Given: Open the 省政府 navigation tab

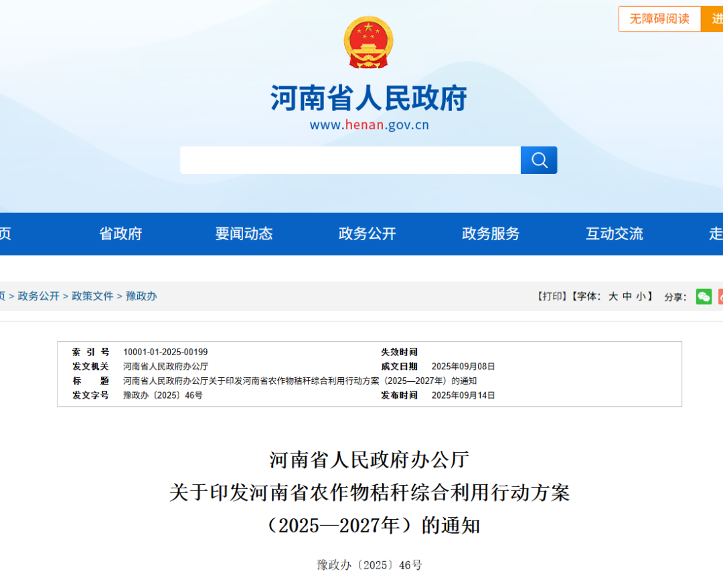Looking at the screenshot, I should [120, 233].
